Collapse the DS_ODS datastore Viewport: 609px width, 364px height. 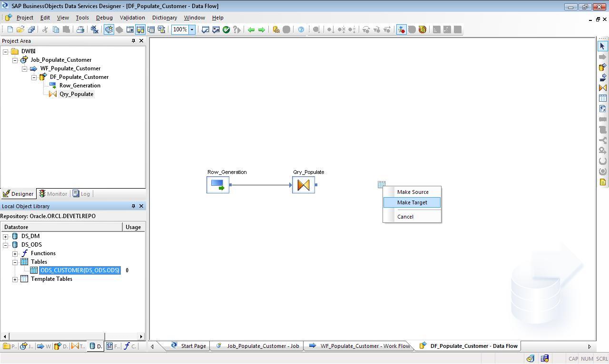(x=6, y=245)
